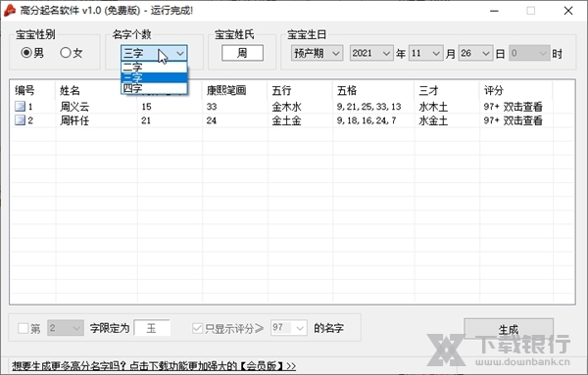Choose 四字 from the open list
588x375 pixels.
[x=154, y=88]
